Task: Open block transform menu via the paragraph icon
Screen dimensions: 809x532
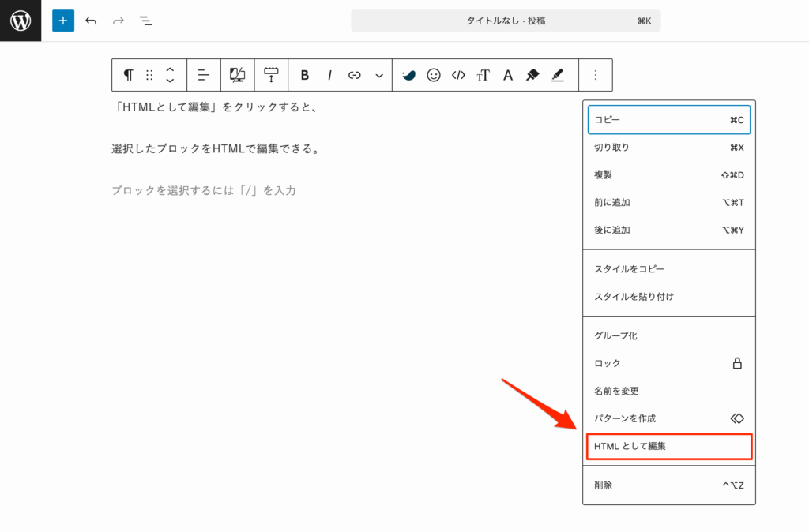Action: point(127,74)
